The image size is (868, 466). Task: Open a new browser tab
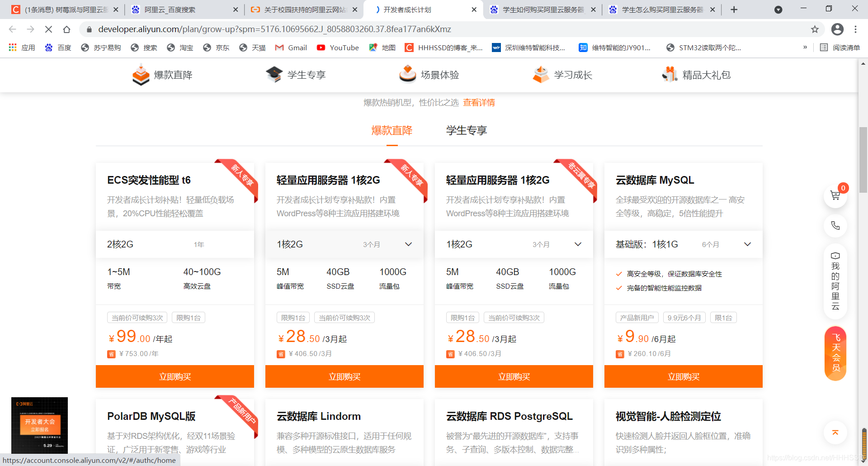coord(734,10)
